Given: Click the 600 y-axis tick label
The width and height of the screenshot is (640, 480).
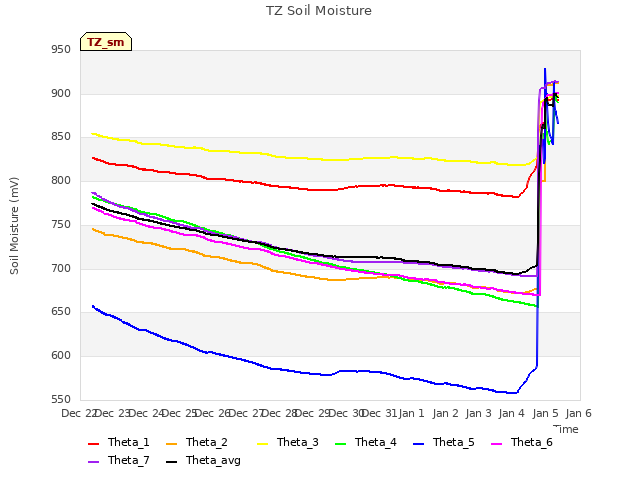Looking at the screenshot, I should 61,356.
